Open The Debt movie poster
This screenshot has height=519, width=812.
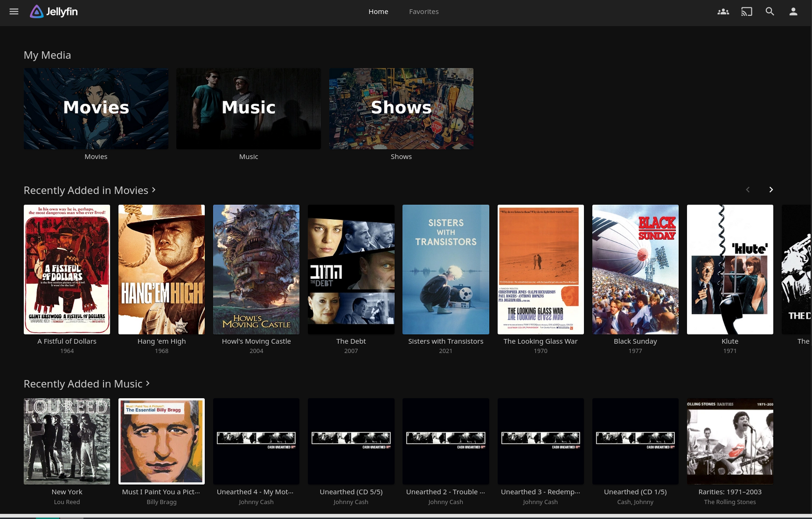[x=351, y=270]
